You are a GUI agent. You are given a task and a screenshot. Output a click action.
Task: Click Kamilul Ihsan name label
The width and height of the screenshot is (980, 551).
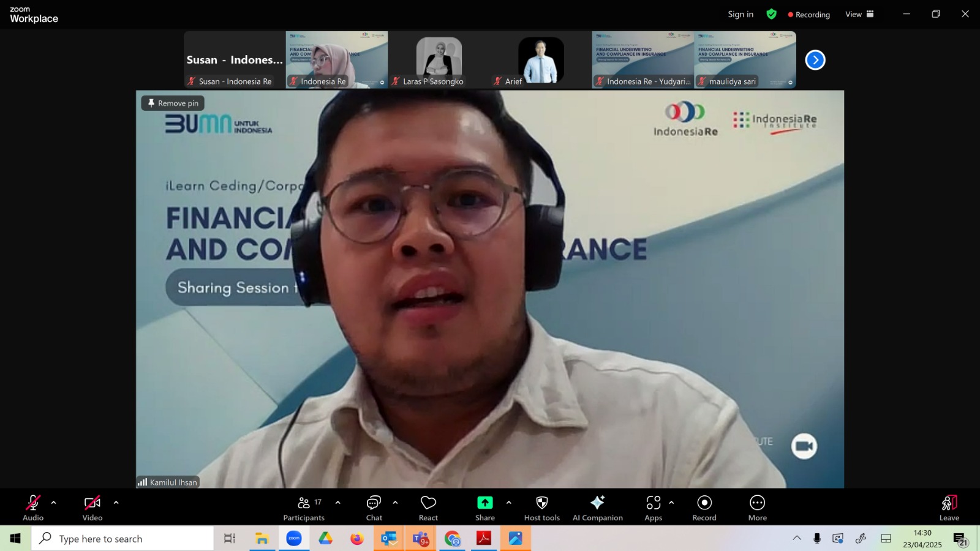tap(168, 482)
